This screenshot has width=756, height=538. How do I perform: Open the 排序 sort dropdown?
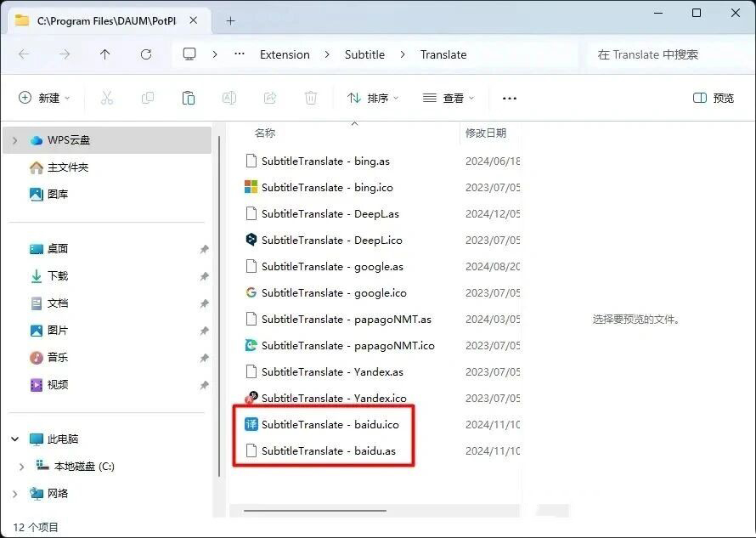tap(374, 98)
